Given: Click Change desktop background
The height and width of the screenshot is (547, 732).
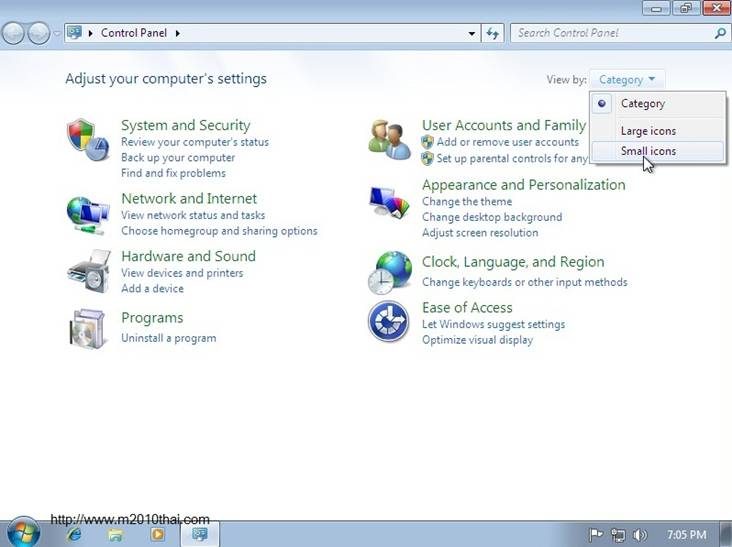Looking at the screenshot, I should (x=492, y=217).
